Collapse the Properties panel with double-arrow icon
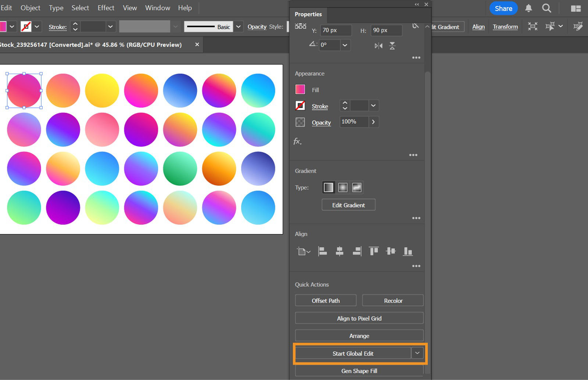Image resolution: width=588 pixels, height=380 pixels. click(417, 4)
